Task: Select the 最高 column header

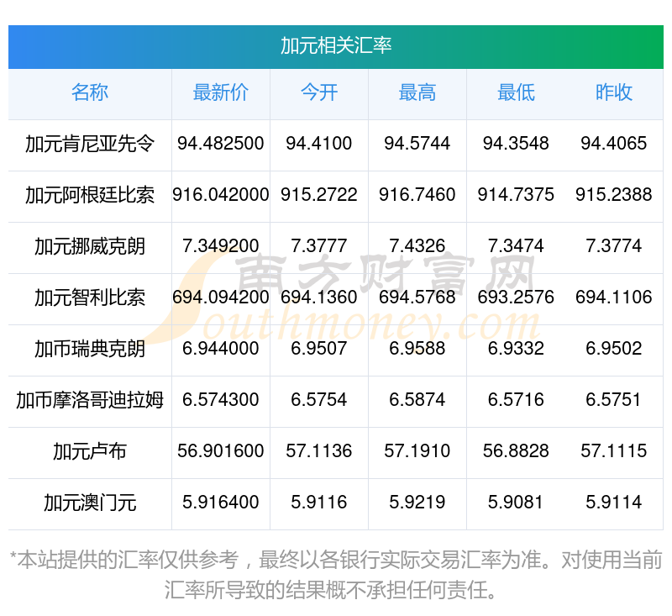Action: pyautogui.click(x=417, y=92)
